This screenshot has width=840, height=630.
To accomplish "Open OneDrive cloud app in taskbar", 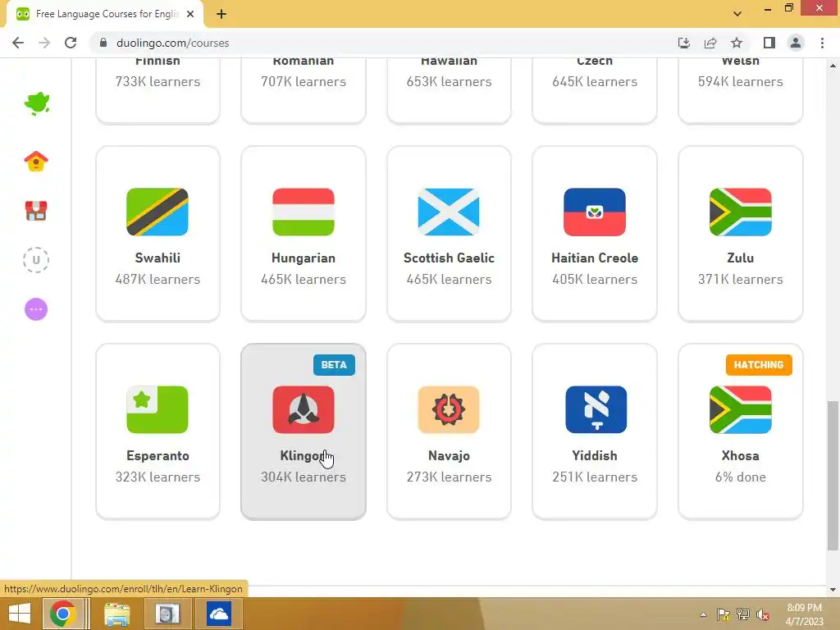I will (x=219, y=614).
